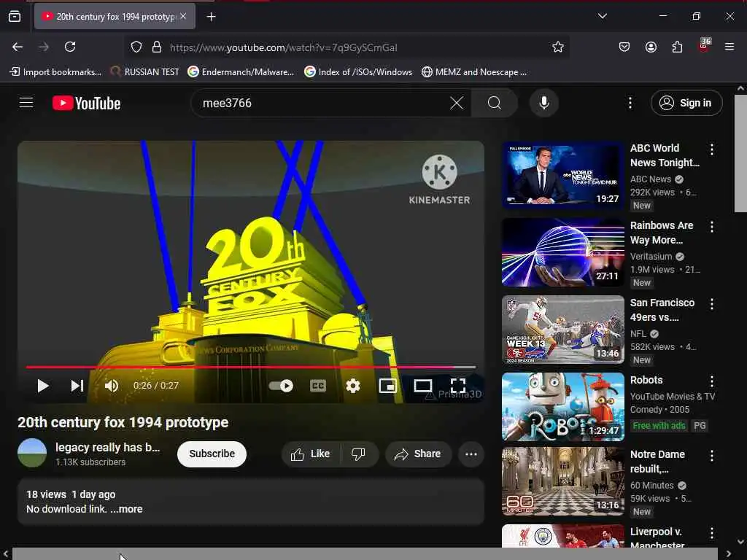This screenshot has height=560, width=747.
Task: Expand description with ...more
Action: (x=126, y=509)
